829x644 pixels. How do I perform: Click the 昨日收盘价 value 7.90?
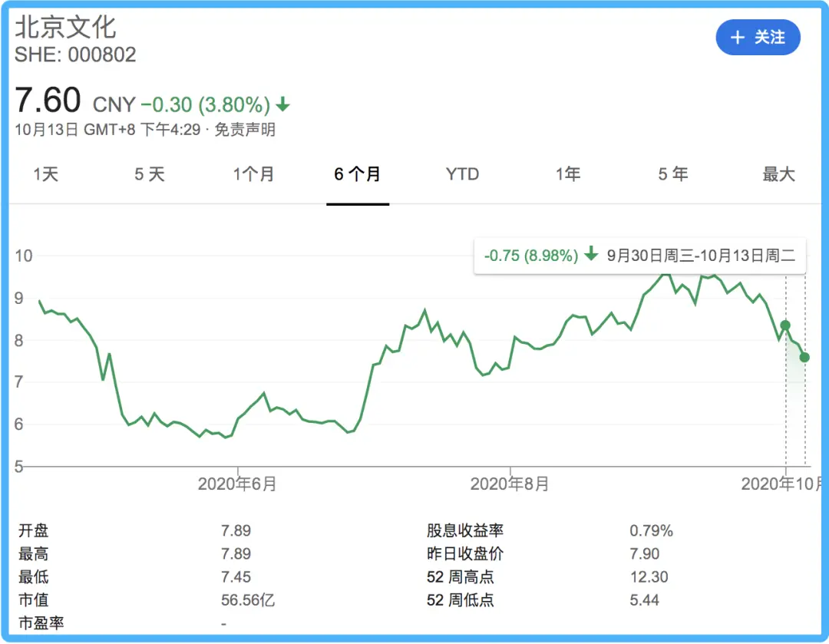click(645, 553)
